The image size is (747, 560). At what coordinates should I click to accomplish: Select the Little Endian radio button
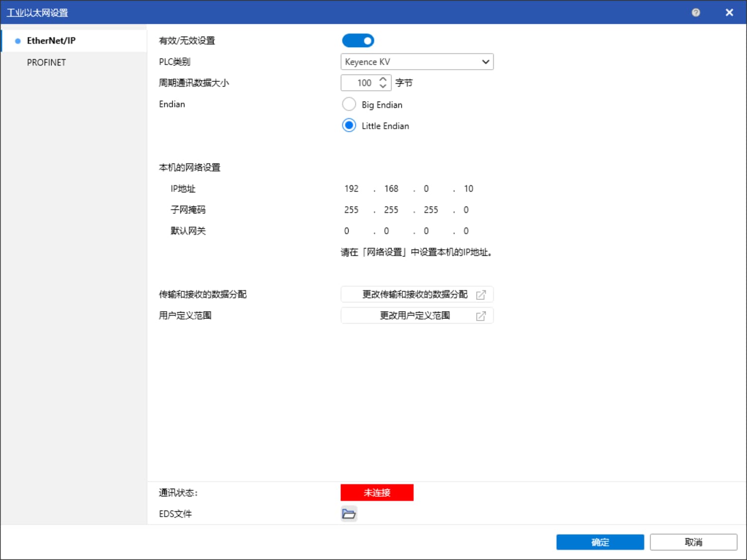pyautogui.click(x=349, y=126)
